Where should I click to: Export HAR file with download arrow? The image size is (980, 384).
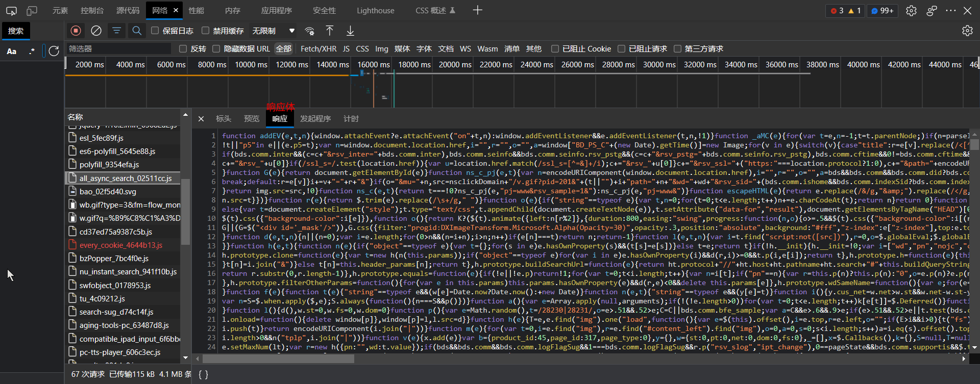(x=350, y=31)
